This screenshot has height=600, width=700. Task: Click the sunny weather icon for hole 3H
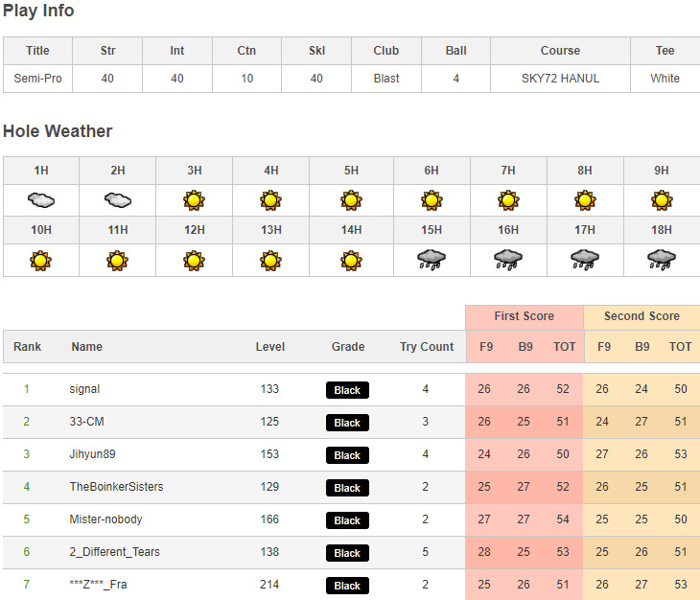pyautogui.click(x=195, y=200)
